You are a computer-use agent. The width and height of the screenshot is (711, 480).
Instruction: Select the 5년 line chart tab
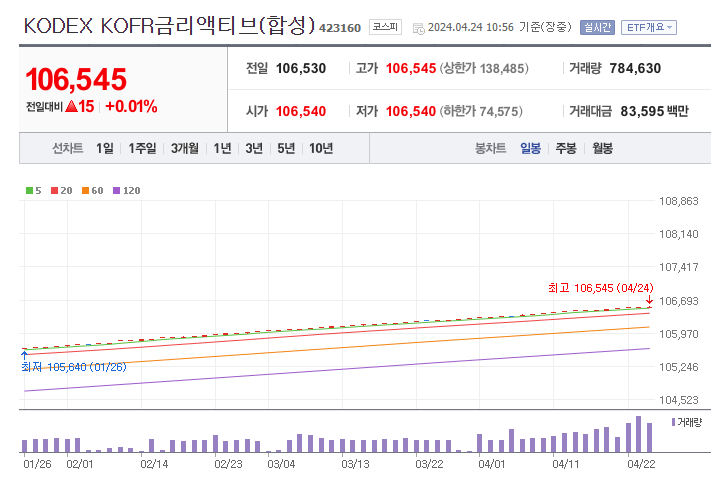(286, 148)
